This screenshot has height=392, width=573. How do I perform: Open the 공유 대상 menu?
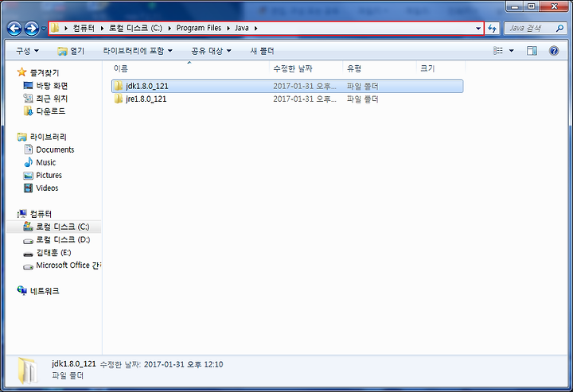211,51
